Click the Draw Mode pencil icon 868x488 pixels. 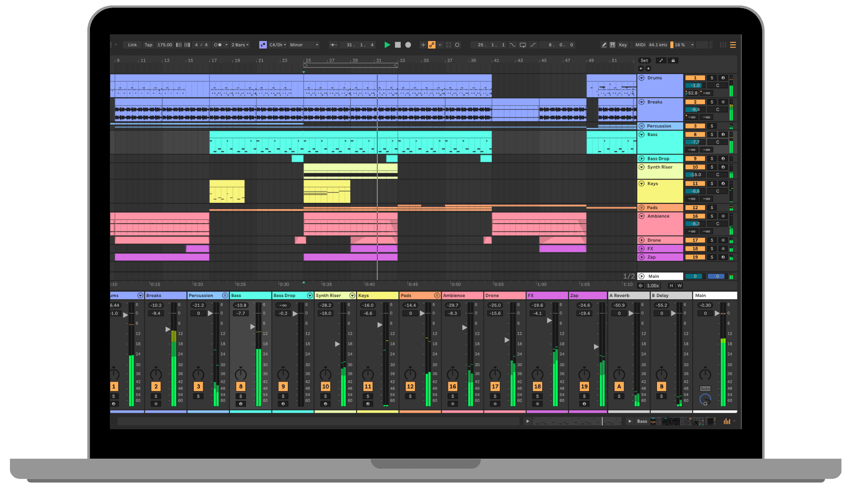pos(604,45)
